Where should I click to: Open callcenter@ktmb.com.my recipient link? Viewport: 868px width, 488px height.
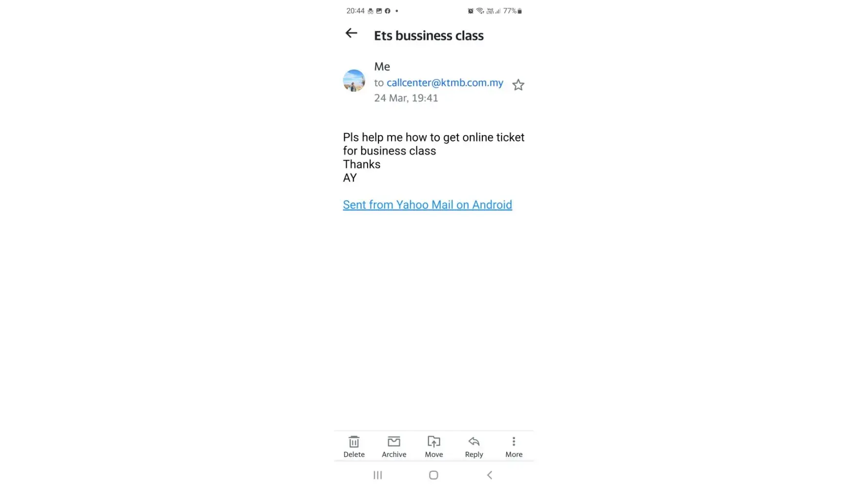pos(445,82)
